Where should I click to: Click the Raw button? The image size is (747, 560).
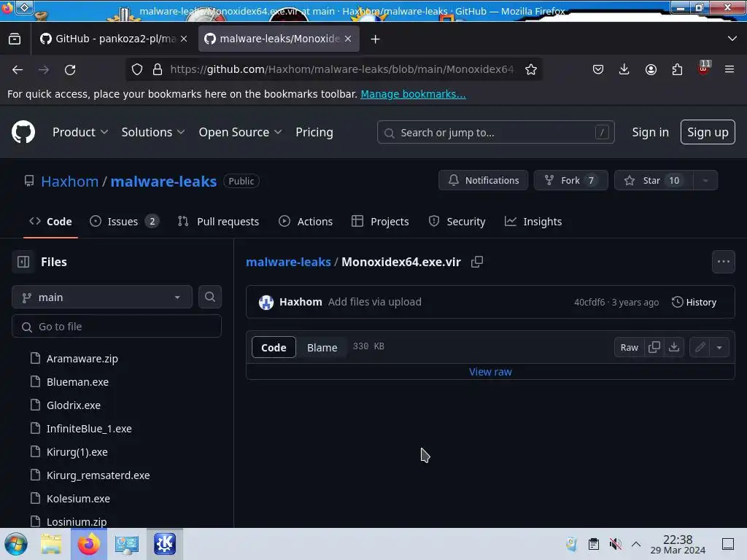tap(630, 347)
